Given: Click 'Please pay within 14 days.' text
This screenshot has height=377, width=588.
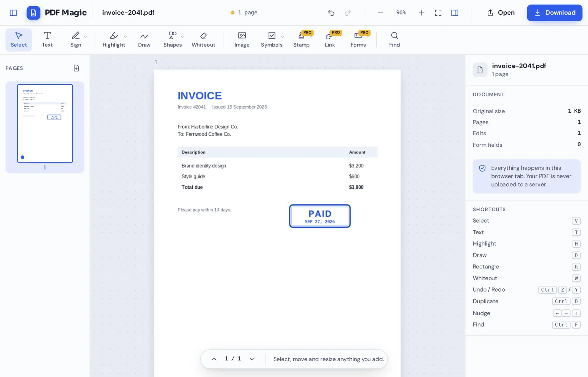Looking at the screenshot, I should pos(204,210).
